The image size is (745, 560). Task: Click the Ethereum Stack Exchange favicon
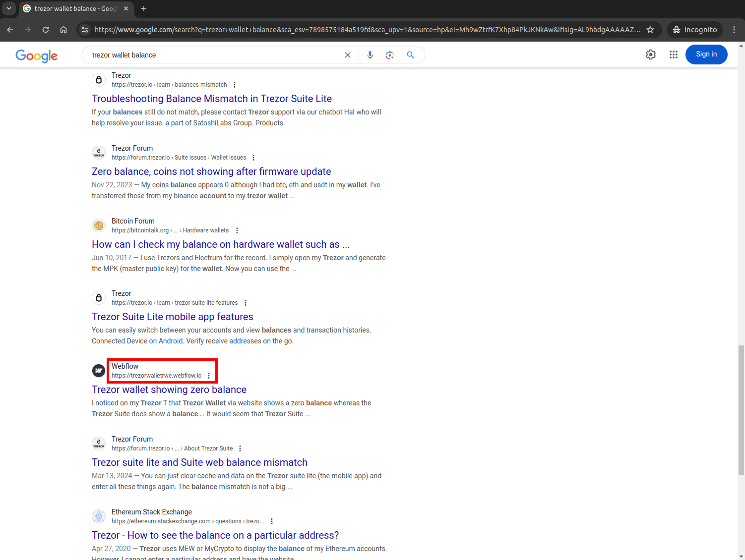pyautogui.click(x=99, y=516)
